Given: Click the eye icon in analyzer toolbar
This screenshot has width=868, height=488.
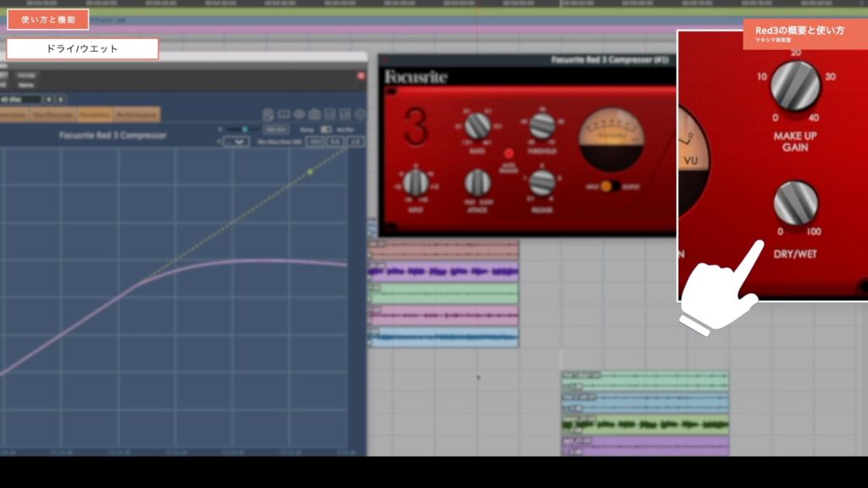Looking at the screenshot, I should tap(299, 114).
